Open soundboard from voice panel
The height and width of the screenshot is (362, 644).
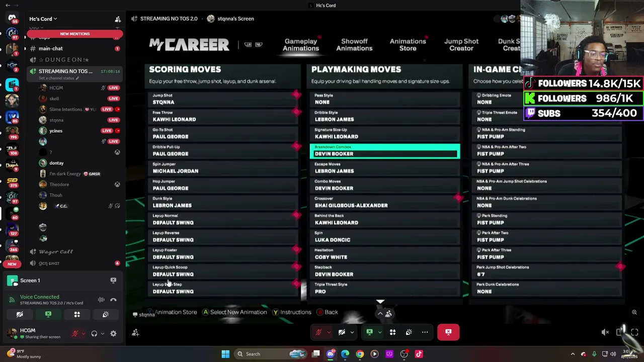click(x=106, y=314)
